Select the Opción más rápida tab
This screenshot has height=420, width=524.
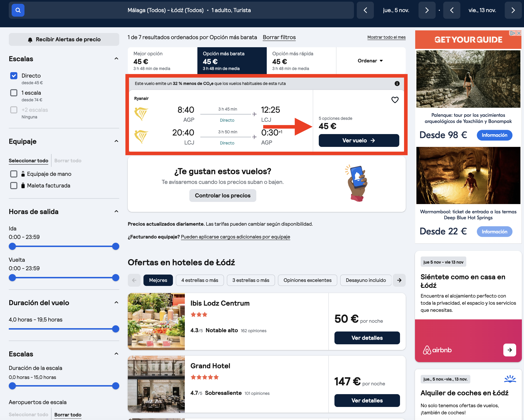pos(301,61)
